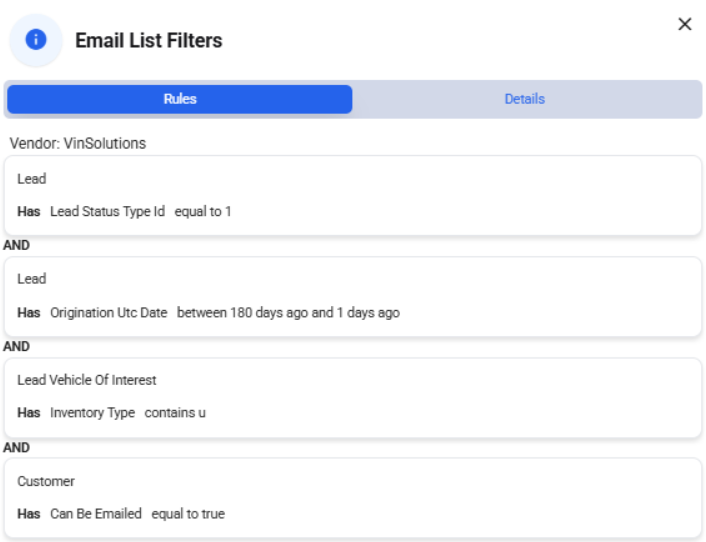Close the Email List Filters dialog
Screen dimensions: 706x542
pos(684,24)
